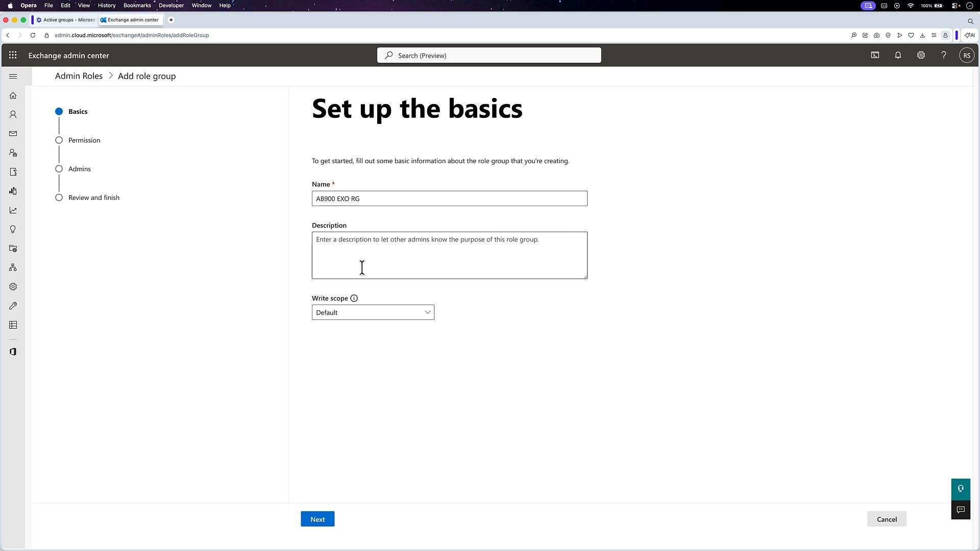This screenshot has width=980, height=551.
Task: Click the Next button
Action: 317,519
